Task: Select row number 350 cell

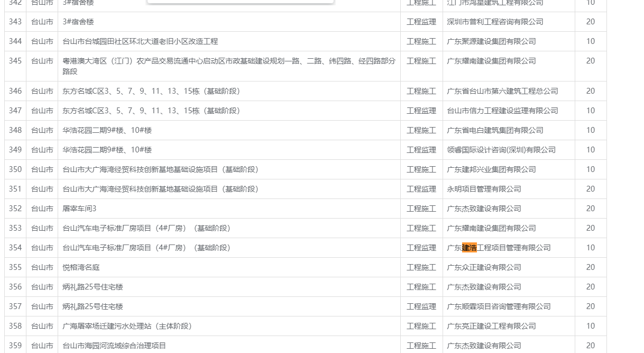Action: [x=15, y=169]
